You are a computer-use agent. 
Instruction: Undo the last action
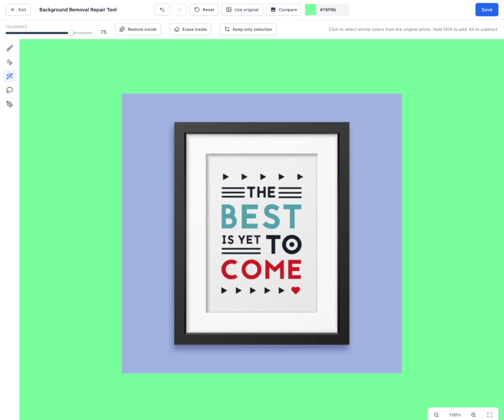coord(162,10)
